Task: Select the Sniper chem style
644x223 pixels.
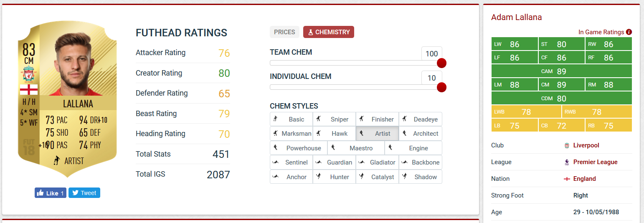Action: coord(334,119)
